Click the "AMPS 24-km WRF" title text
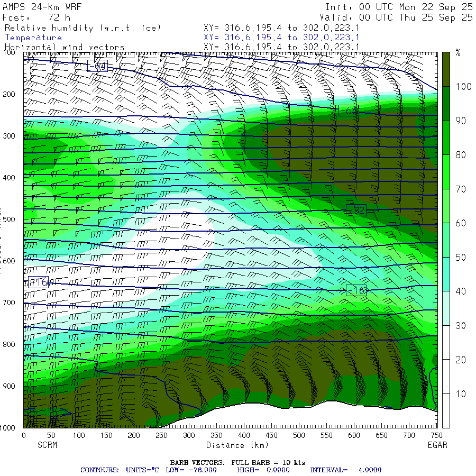The height and width of the screenshot is (476, 476). click(42, 7)
